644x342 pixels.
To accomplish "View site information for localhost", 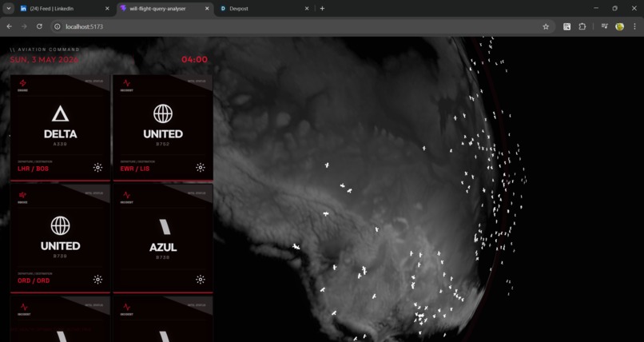I will (x=58, y=26).
